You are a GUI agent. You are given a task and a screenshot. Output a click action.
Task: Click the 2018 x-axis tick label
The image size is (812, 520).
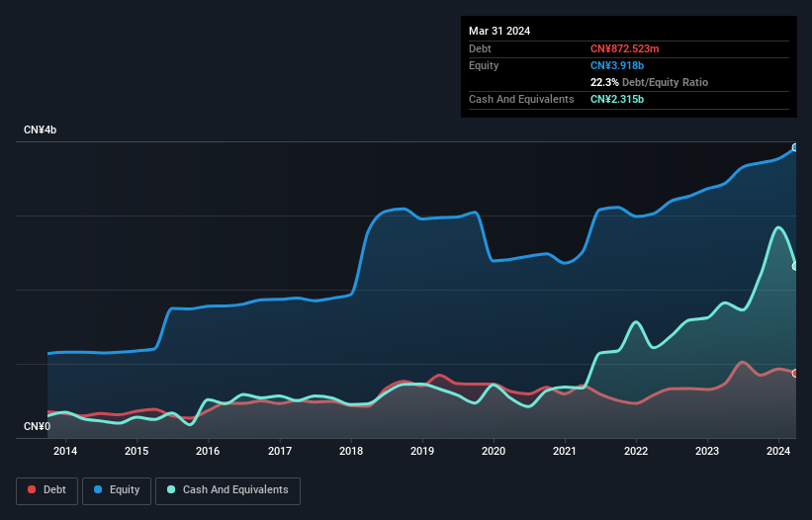click(x=351, y=451)
